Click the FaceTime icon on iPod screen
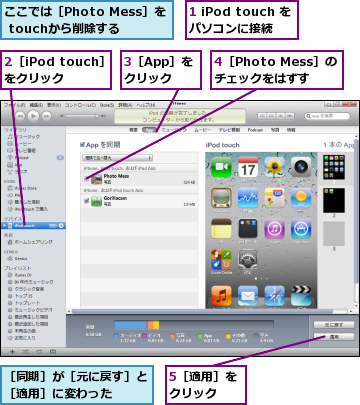The image size is (360, 405). click(221, 167)
